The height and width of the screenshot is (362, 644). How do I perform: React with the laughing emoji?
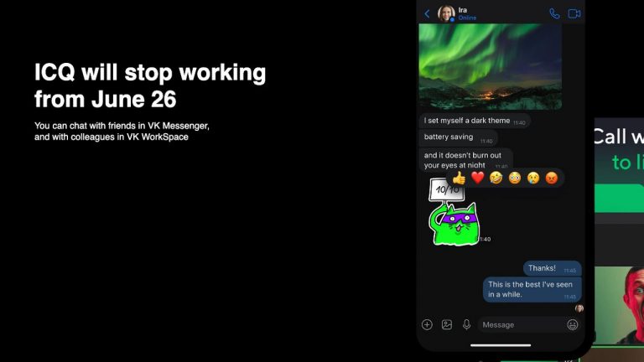(x=496, y=178)
